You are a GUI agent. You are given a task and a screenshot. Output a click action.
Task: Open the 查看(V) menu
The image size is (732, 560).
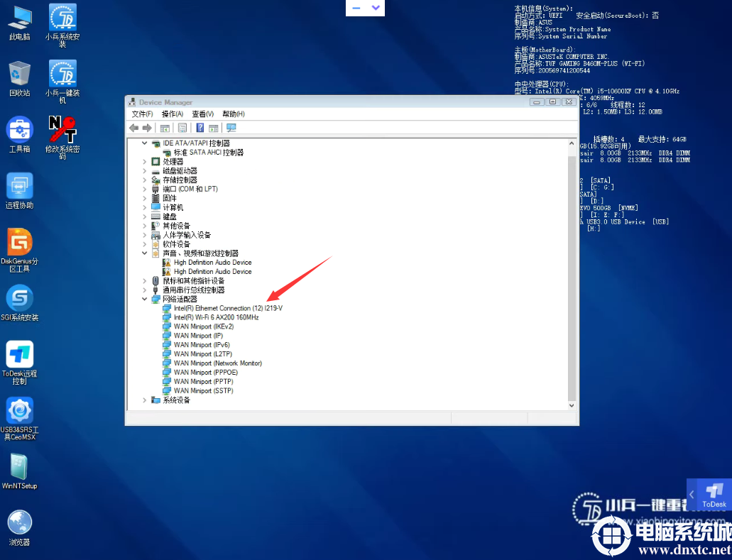(203, 114)
